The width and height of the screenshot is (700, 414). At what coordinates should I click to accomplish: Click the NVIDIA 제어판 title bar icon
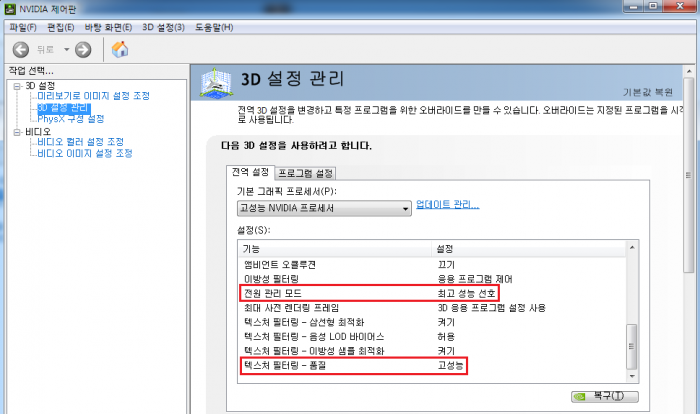pos(10,8)
